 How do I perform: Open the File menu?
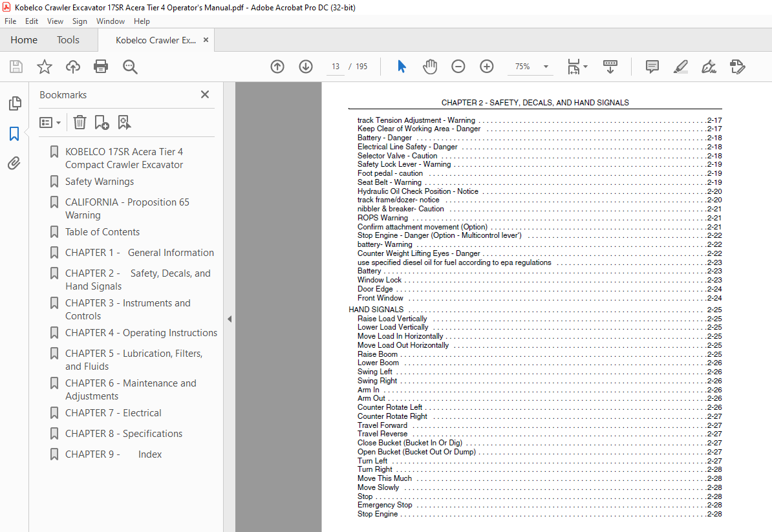[x=10, y=21]
